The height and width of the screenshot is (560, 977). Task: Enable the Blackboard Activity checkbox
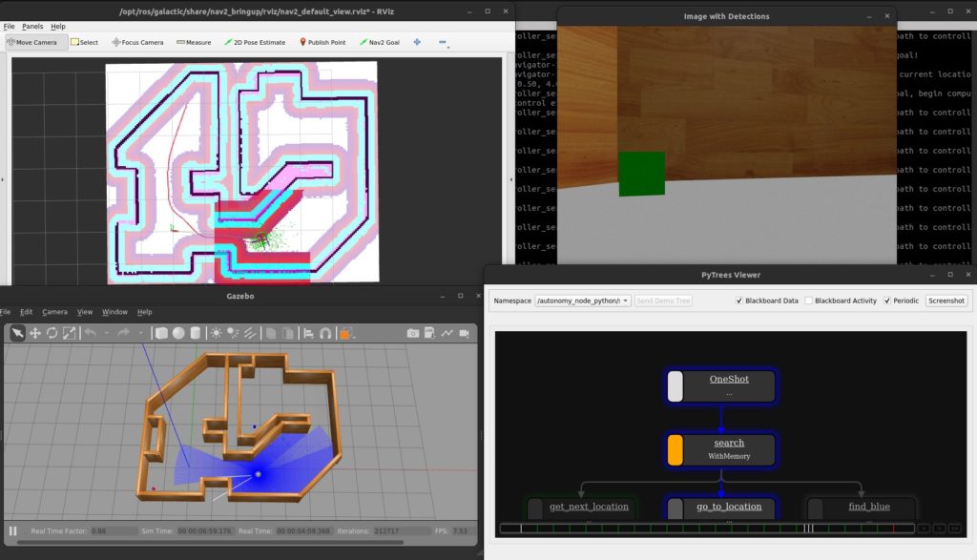tap(809, 301)
